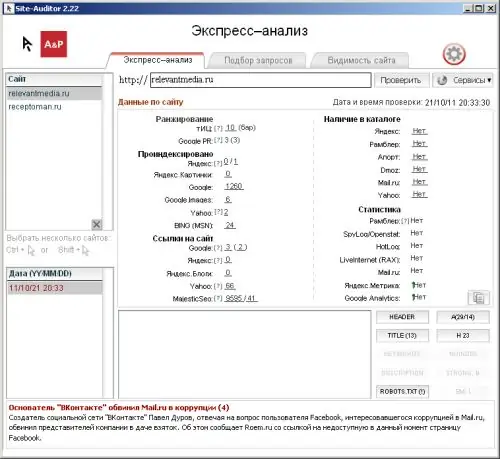Click the Google PR help [?] marker

218,140
